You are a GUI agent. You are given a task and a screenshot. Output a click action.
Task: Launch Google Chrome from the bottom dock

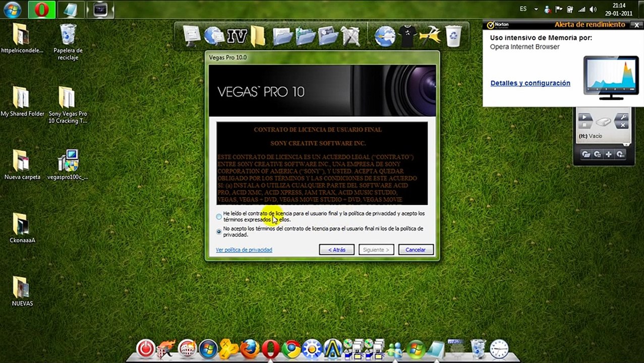point(291,349)
